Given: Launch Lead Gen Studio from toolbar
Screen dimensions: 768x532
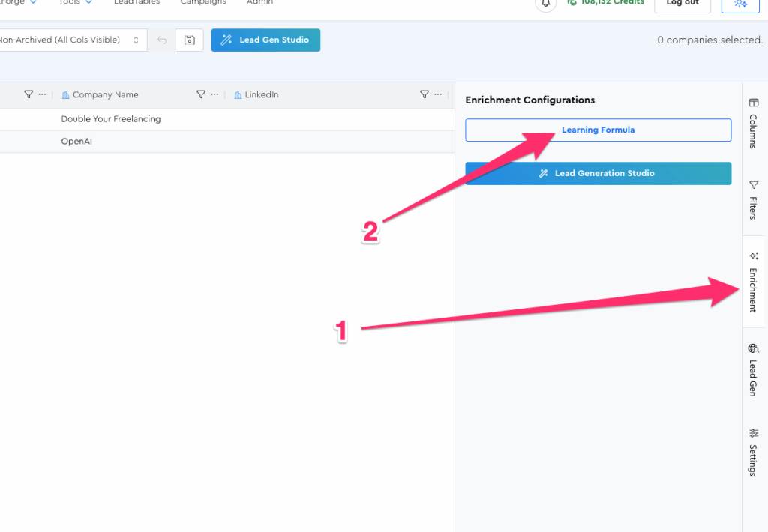Looking at the screenshot, I should (265, 40).
